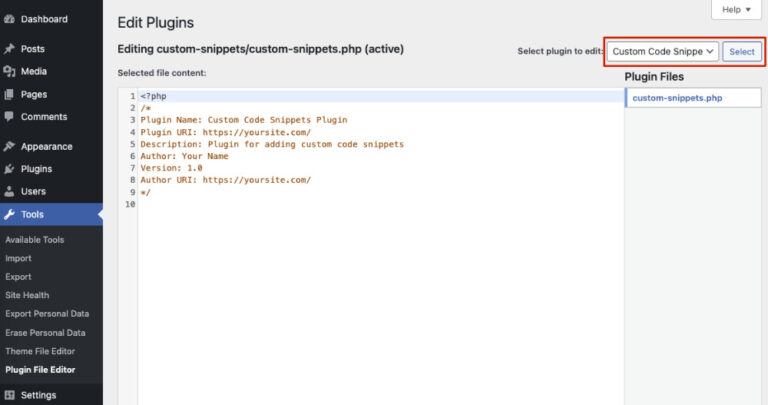Click the Dashboard gauge icon
The image size is (768, 405).
9,19
